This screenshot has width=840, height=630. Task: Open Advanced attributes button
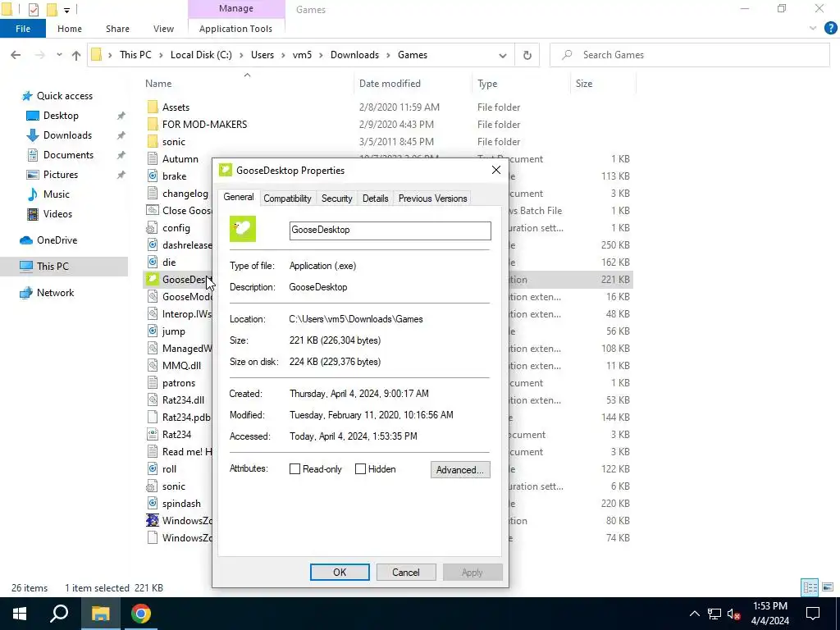pos(460,470)
